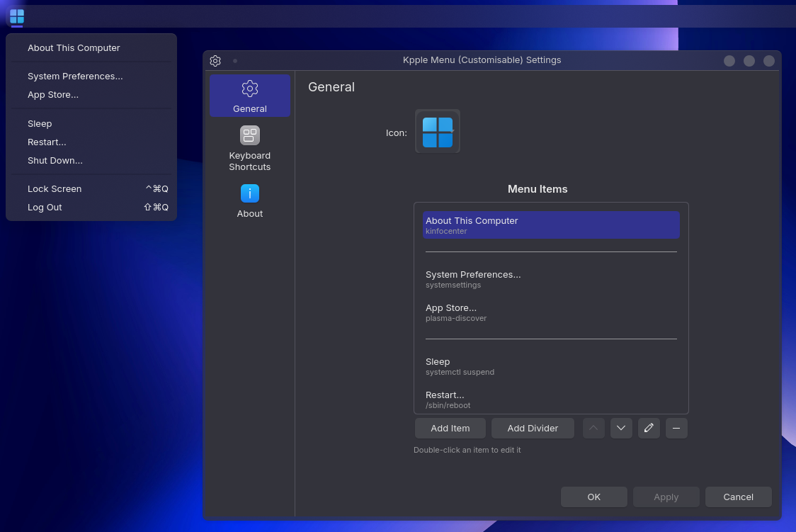The height and width of the screenshot is (532, 796).
Task: Click the settings gear in window title bar
Action: tap(215, 61)
